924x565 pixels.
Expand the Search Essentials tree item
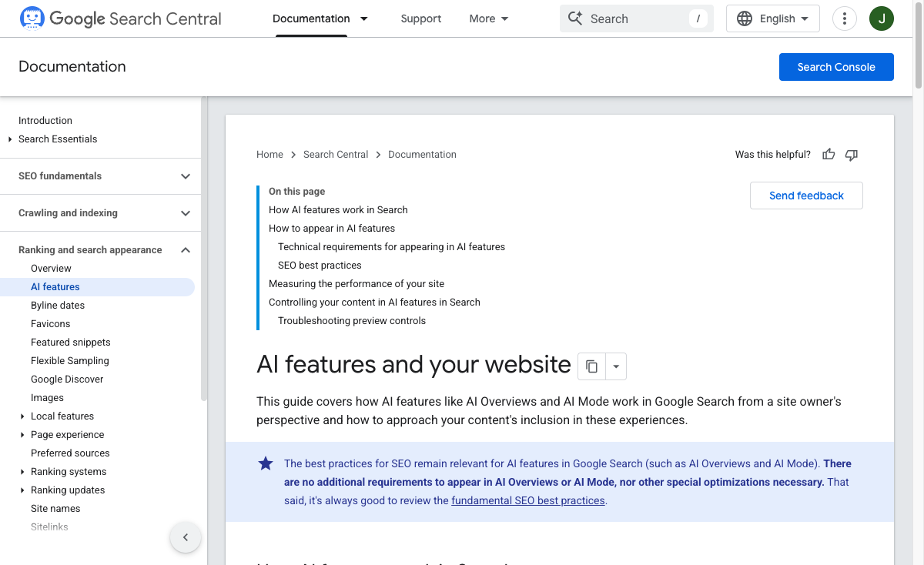click(x=10, y=139)
